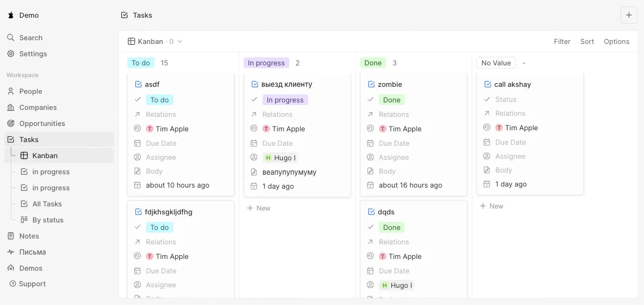Click the checkbox on call akshay card
This screenshot has width=644, height=305.
click(x=488, y=84)
